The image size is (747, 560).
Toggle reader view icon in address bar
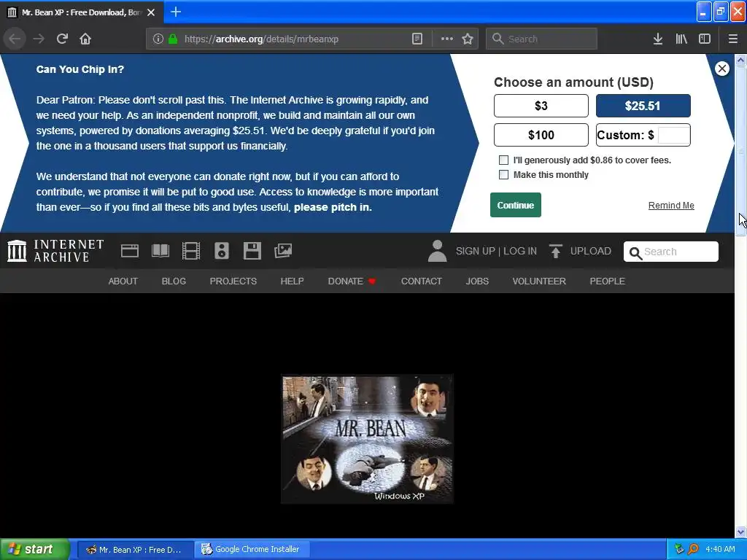pyautogui.click(x=417, y=39)
